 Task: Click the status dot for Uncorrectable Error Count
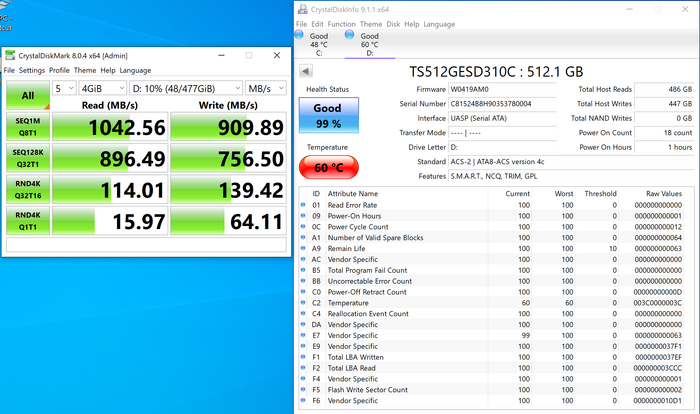[x=303, y=281]
